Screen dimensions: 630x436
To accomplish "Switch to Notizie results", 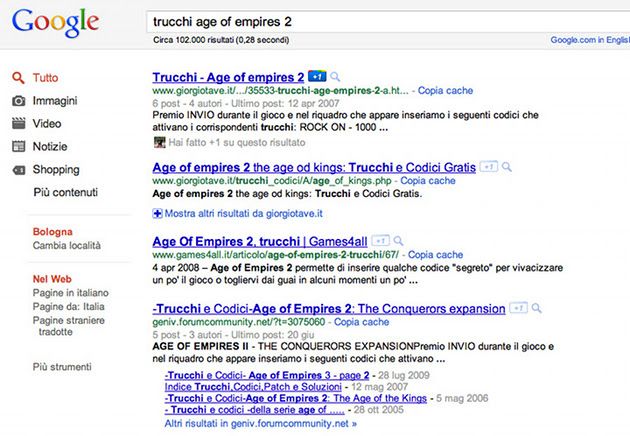I will pyautogui.click(x=50, y=146).
